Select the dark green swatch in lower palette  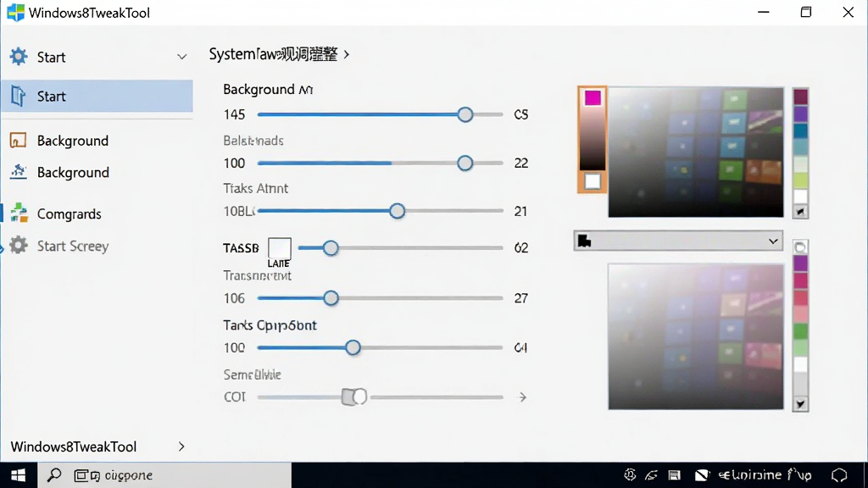(x=800, y=331)
